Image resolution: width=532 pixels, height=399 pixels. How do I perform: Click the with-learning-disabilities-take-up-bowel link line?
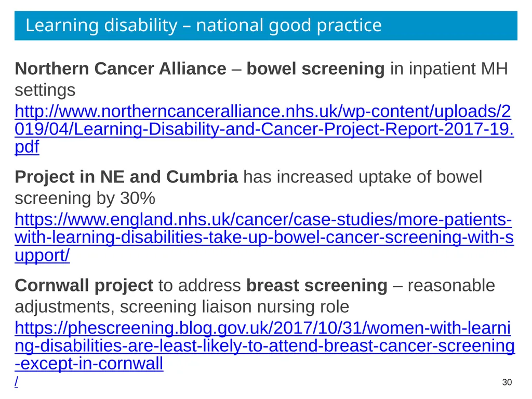264,237
